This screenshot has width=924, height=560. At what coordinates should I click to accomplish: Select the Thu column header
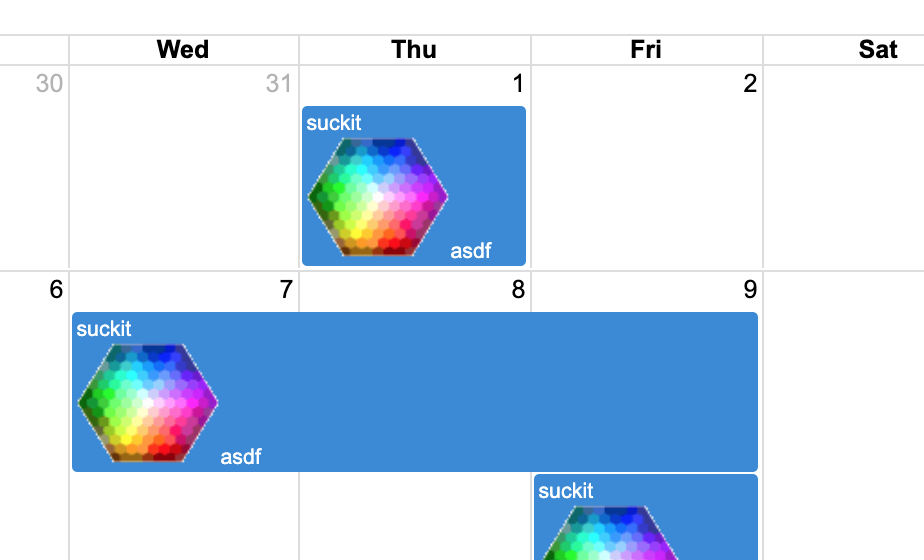[x=414, y=50]
